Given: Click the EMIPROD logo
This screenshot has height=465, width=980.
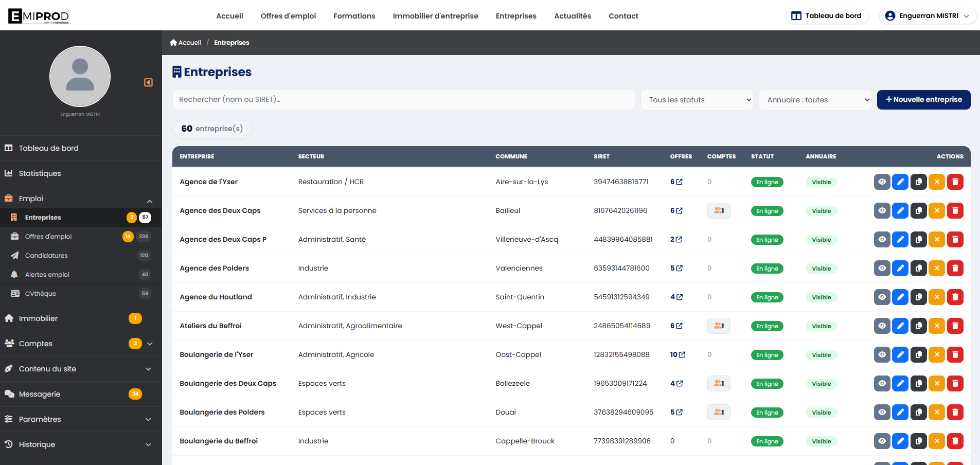Looking at the screenshot, I should (39, 16).
